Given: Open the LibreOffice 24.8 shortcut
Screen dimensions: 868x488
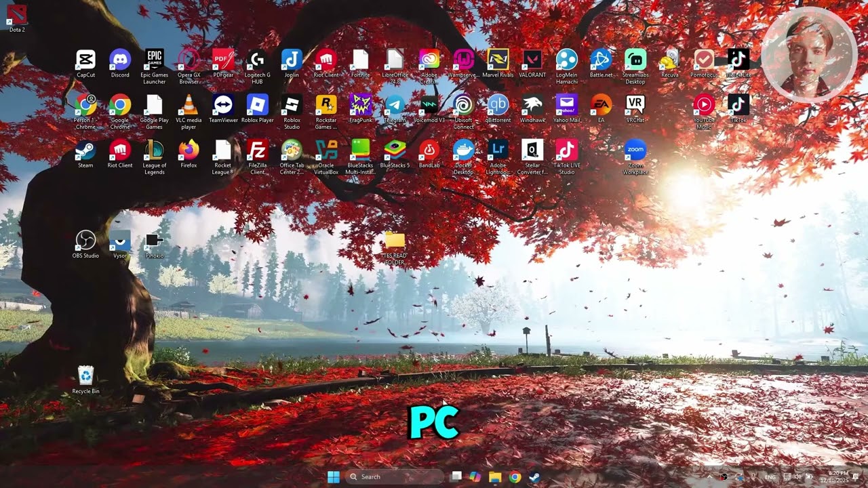Looking at the screenshot, I should (x=395, y=66).
